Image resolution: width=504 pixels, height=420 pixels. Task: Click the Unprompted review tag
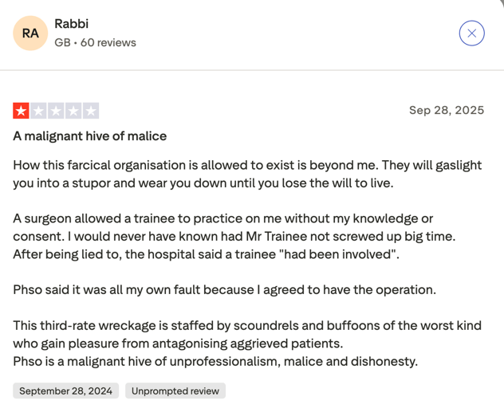(175, 391)
